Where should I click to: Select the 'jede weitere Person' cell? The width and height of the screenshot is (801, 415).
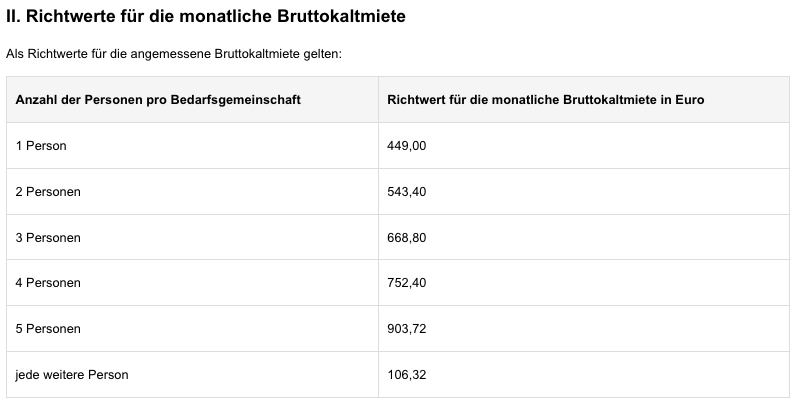[72, 375]
